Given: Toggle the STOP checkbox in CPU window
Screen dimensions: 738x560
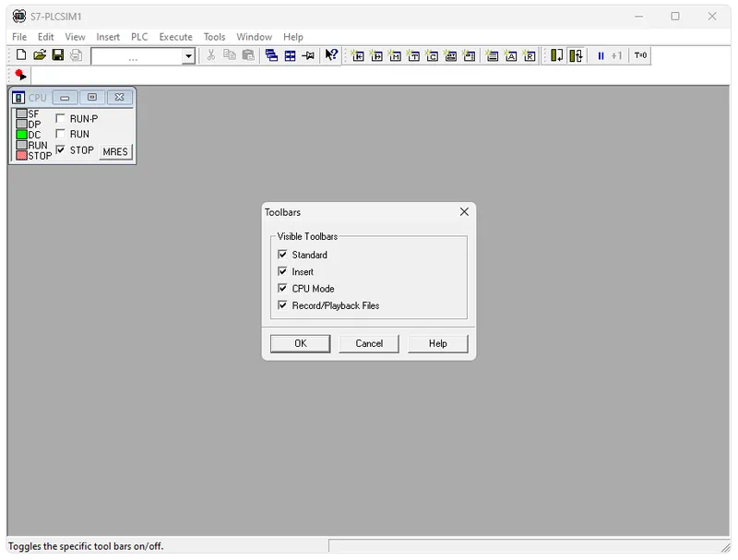Looking at the screenshot, I should pyautogui.click(x=60, y=150).
